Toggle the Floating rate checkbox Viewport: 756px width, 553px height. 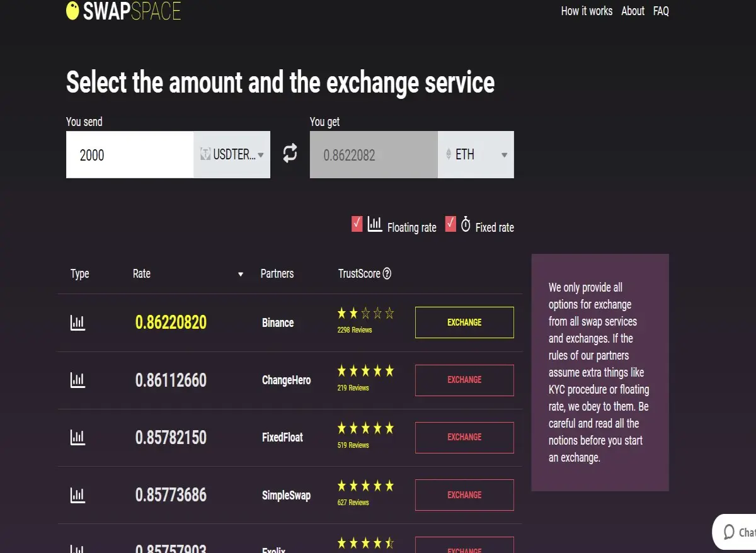[357, 224]
